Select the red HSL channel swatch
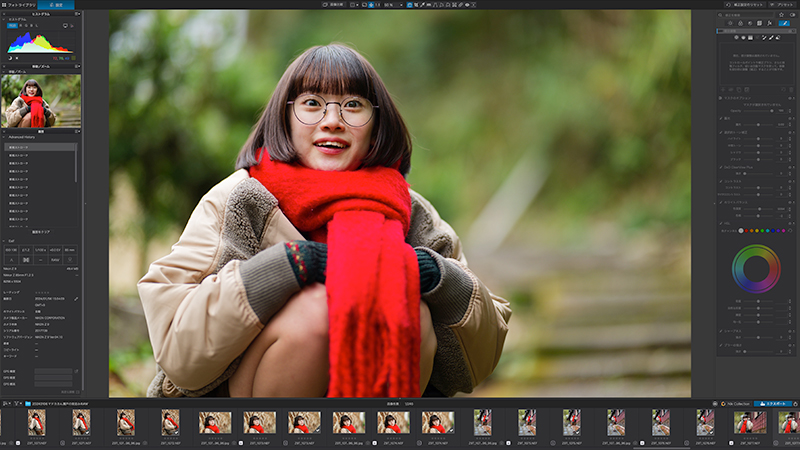This screenshot has width=800, height=450. 746,231
